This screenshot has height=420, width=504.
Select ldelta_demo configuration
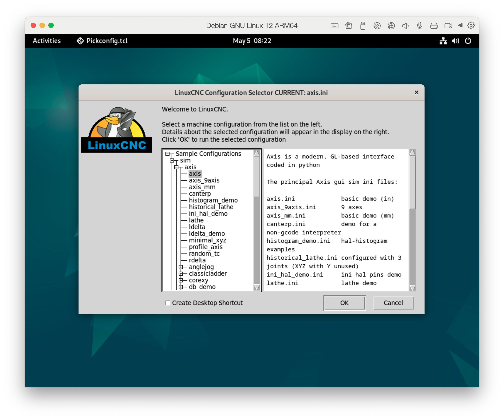[x=207, y=234]
